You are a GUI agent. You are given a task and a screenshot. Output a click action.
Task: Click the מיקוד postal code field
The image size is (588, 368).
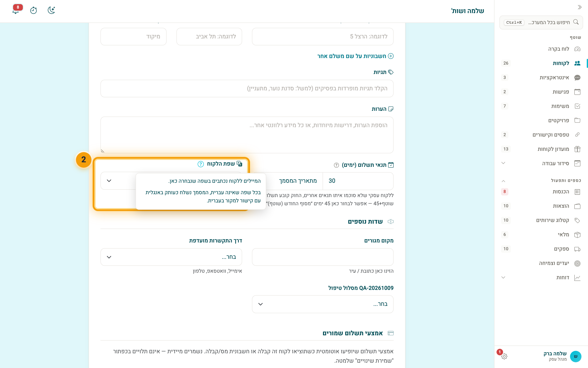tap(133, 37)
